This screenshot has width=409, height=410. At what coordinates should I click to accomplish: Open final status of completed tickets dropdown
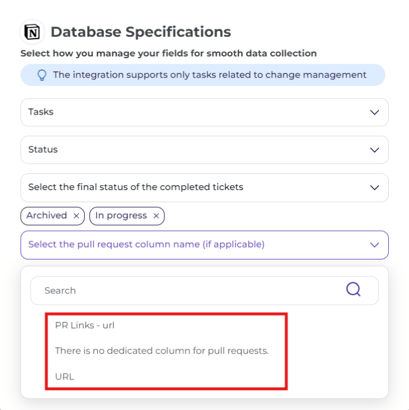pos(204,187)
